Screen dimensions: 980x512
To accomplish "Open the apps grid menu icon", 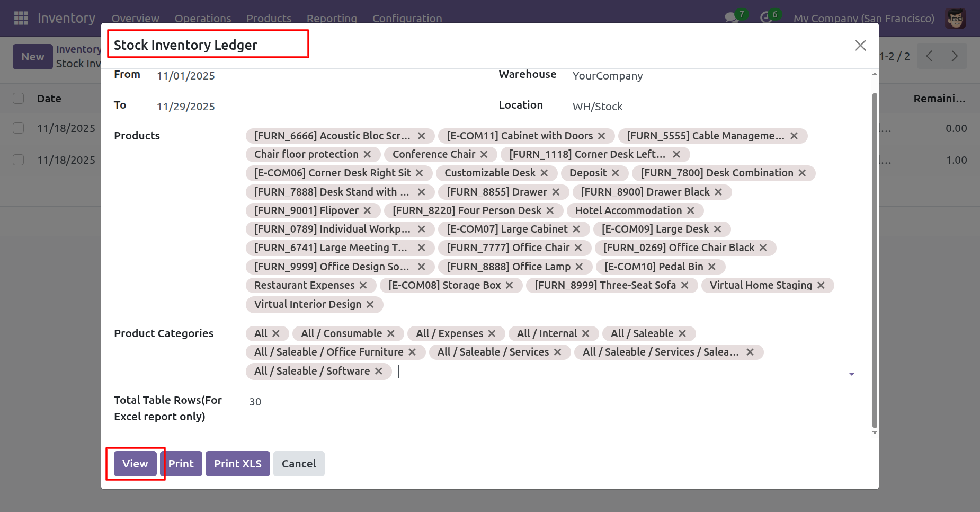I will tap(21, 18).
